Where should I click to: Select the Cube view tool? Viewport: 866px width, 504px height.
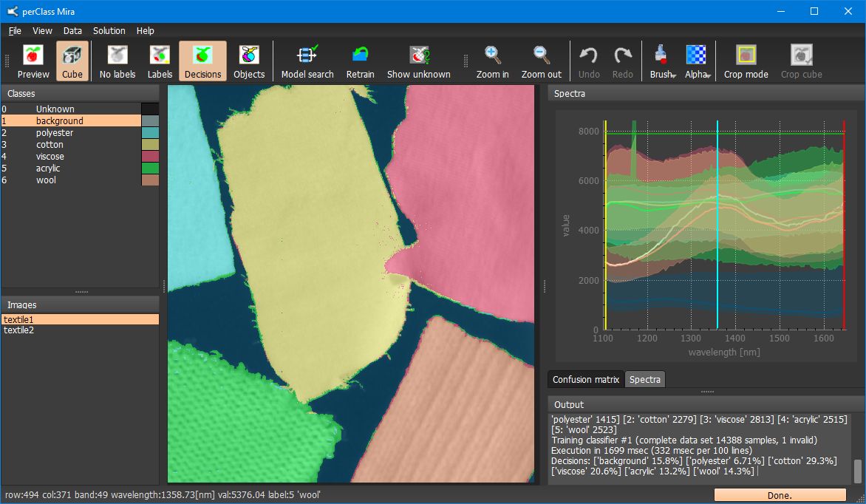tap(72, 61)
